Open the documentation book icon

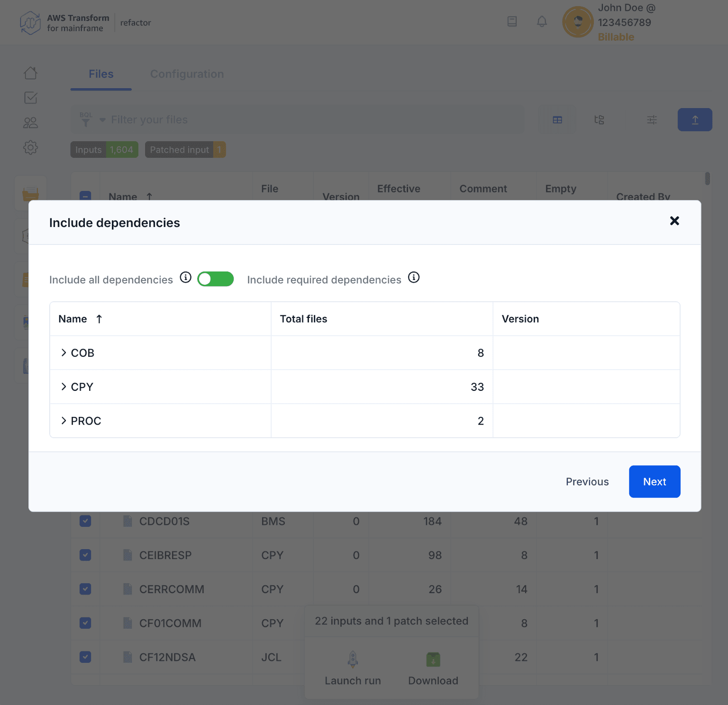[x=512, y=21]
